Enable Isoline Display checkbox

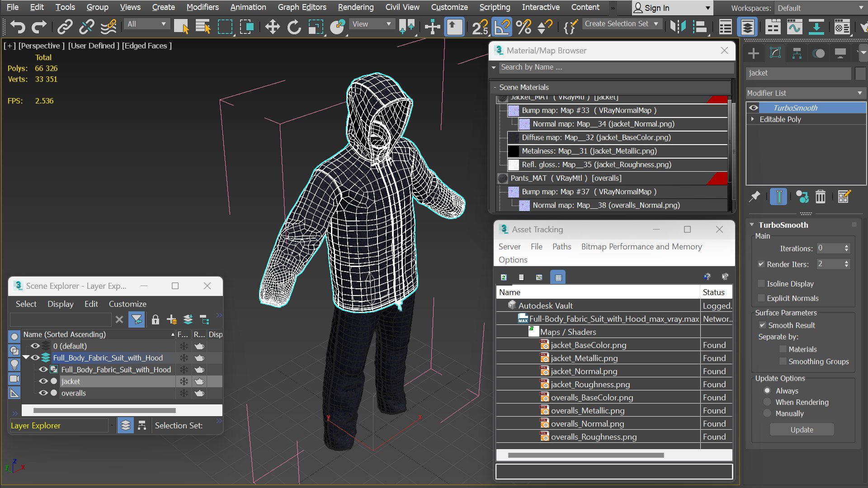[x=761, y=284]
